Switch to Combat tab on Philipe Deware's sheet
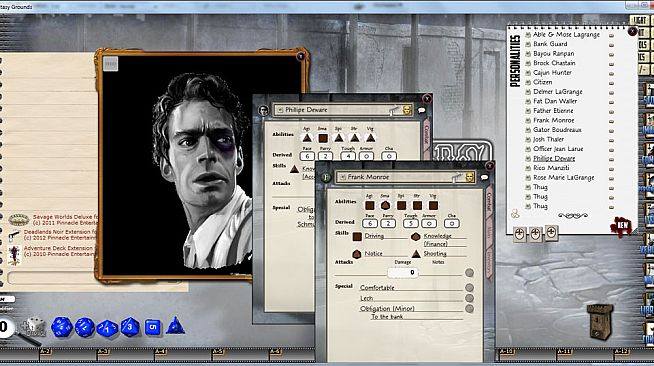The image size is (654, 366). tap(426, 134)
